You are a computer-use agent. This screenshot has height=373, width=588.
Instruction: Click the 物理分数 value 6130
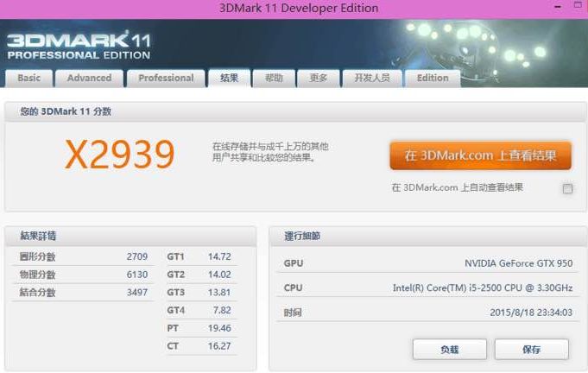tap(136, 275)
